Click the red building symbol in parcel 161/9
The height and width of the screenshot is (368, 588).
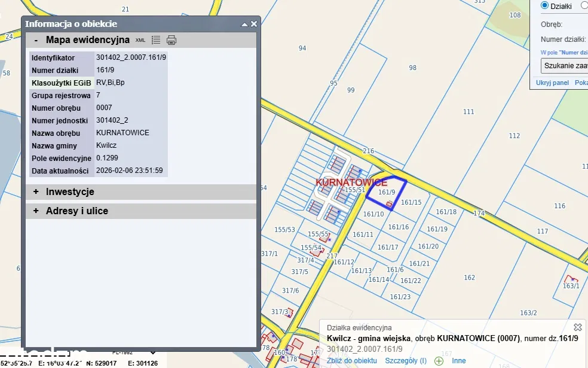389,205
